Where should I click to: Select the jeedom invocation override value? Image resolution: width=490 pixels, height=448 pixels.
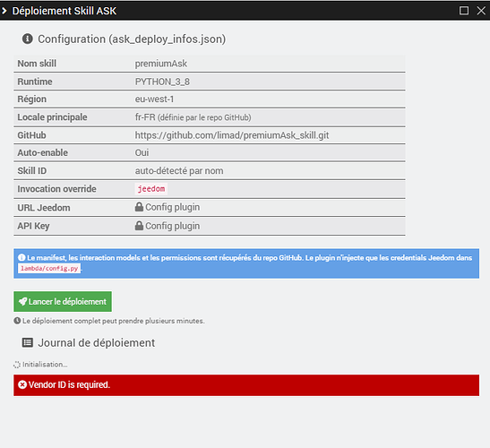click(x=151, y=189)
